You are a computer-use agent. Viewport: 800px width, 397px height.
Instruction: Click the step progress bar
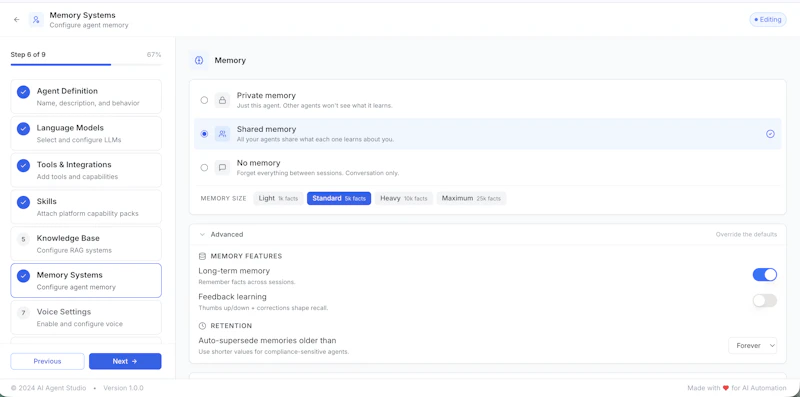point(86,65)
